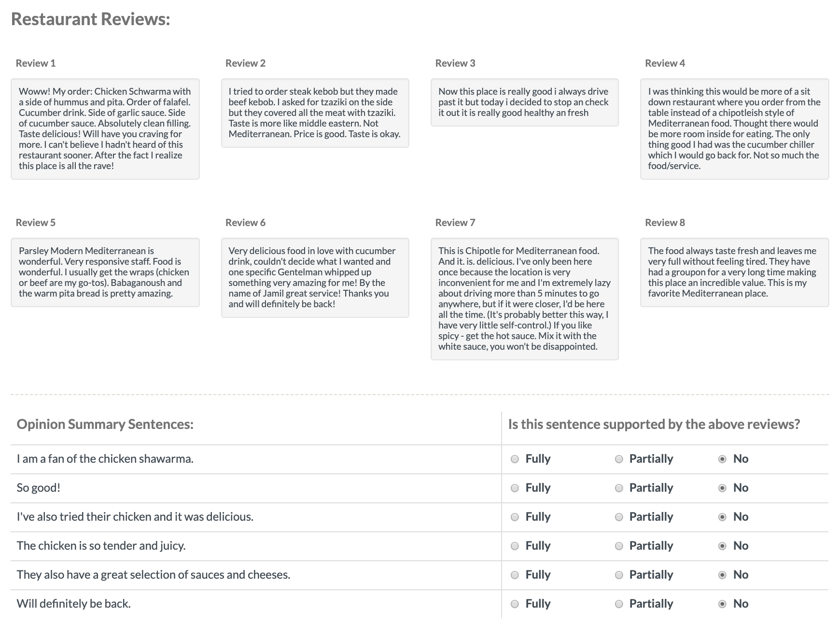Select Fully for 'chicken is so tender and juicy'
This screenshot has width=840, height=626.
pos(515,546)
